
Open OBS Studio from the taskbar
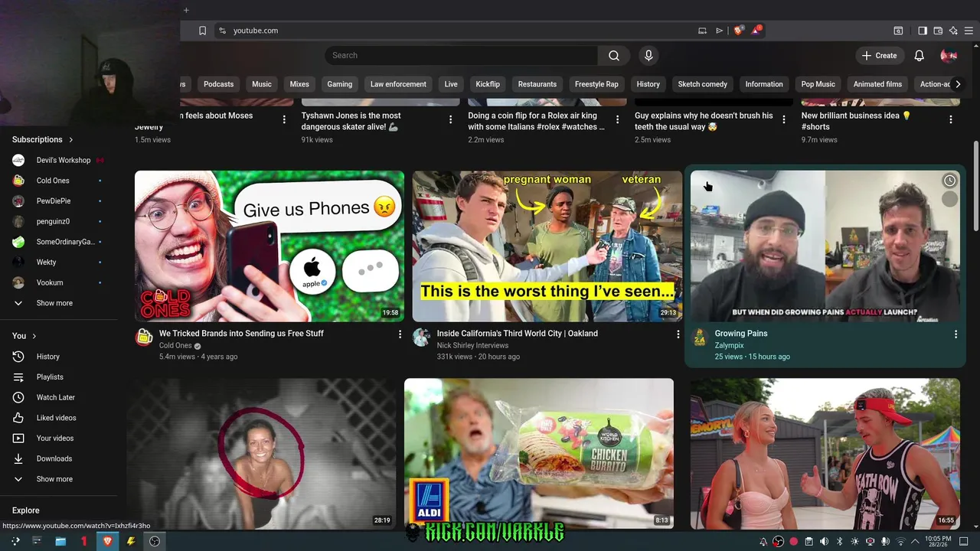click(155, 541)
